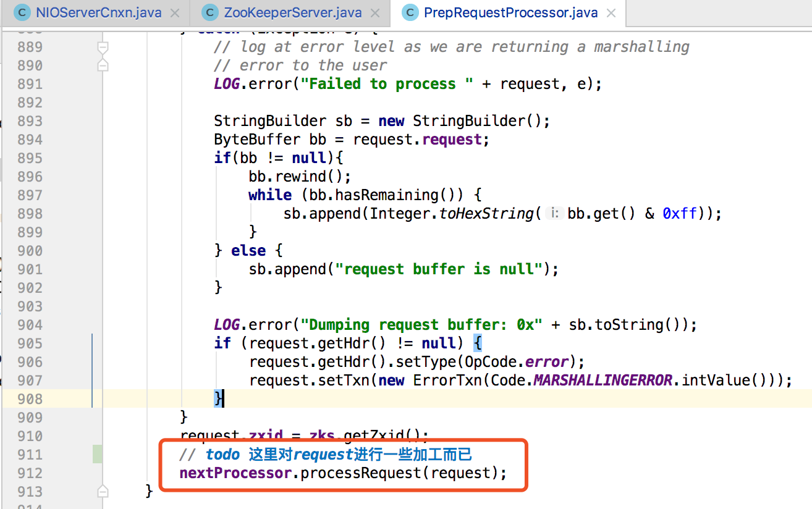The width and height of the screenshot is (812, 509).
Task: Click the '0xff' hex literal
Action: [x=679, y=214]
